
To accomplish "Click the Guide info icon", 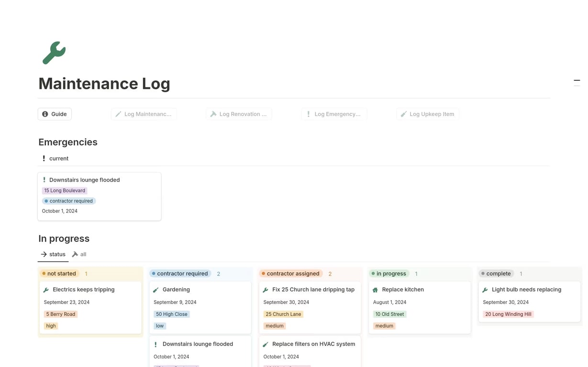I will (45, 114).
